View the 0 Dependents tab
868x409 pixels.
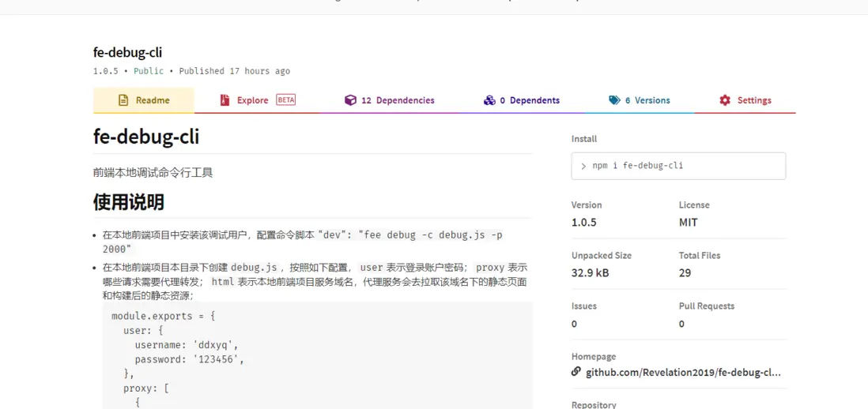click(x=522, y=100)
